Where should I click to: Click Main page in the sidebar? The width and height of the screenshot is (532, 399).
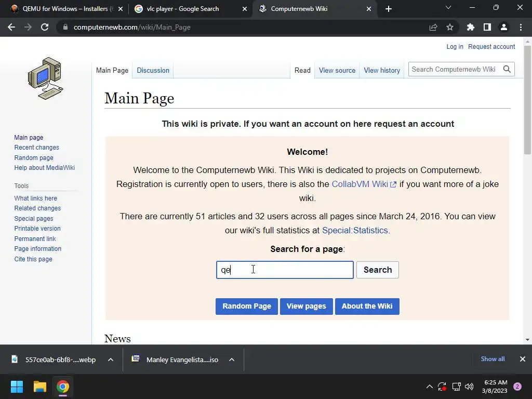pos(29,137)
